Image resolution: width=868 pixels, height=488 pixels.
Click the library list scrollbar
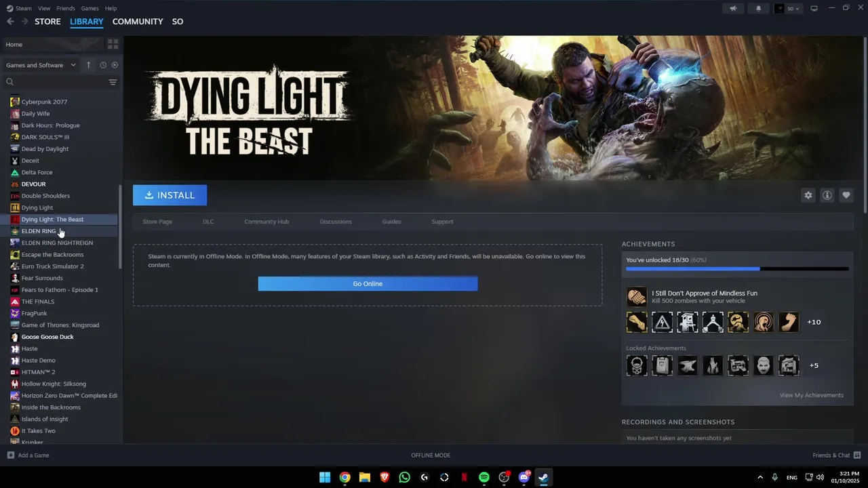[x=120, y=226]
